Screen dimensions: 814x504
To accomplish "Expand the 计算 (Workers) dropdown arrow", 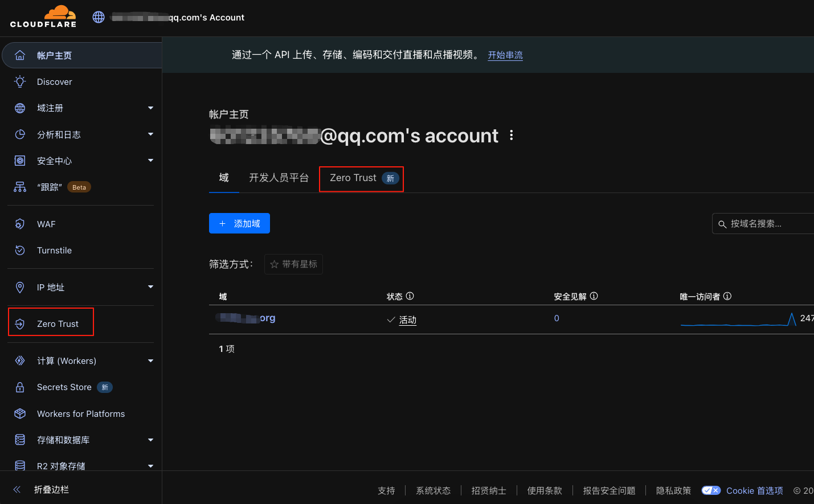I will point(150,360).
